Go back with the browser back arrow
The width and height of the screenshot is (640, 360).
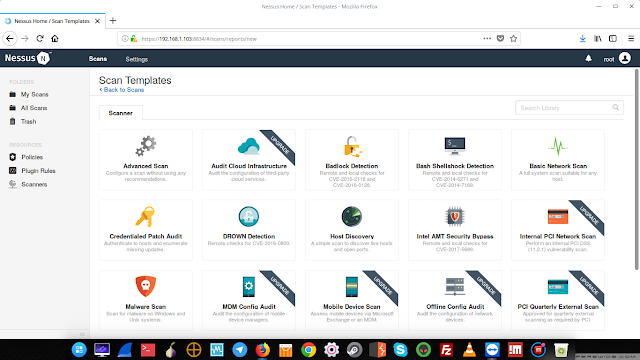coord(10,38)
